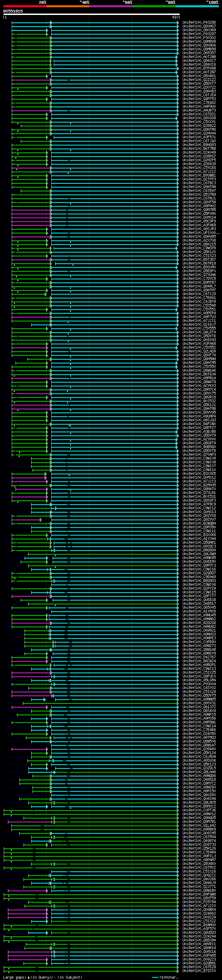The image size is (222, 980).
Task: Click UniRef100_B6T634 label
Action: click(x=199, y=374)
